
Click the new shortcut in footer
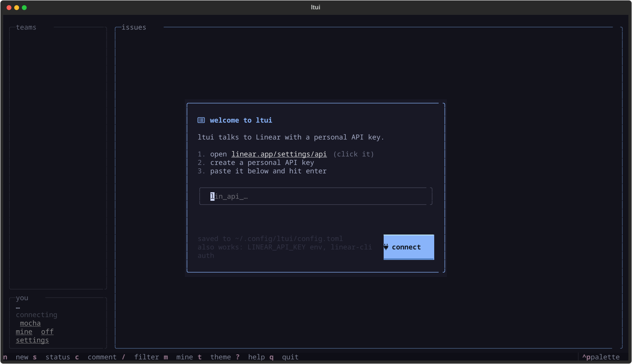[16, 357]
